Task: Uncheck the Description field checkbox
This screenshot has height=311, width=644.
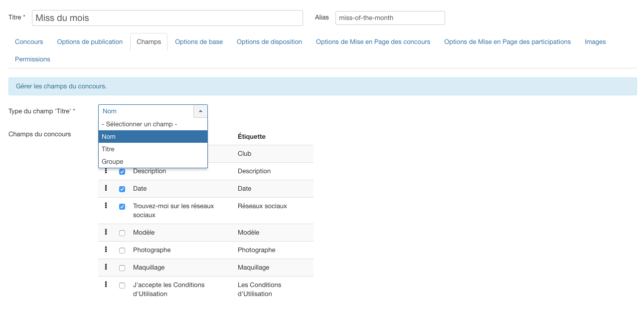Action: point(122,172)
